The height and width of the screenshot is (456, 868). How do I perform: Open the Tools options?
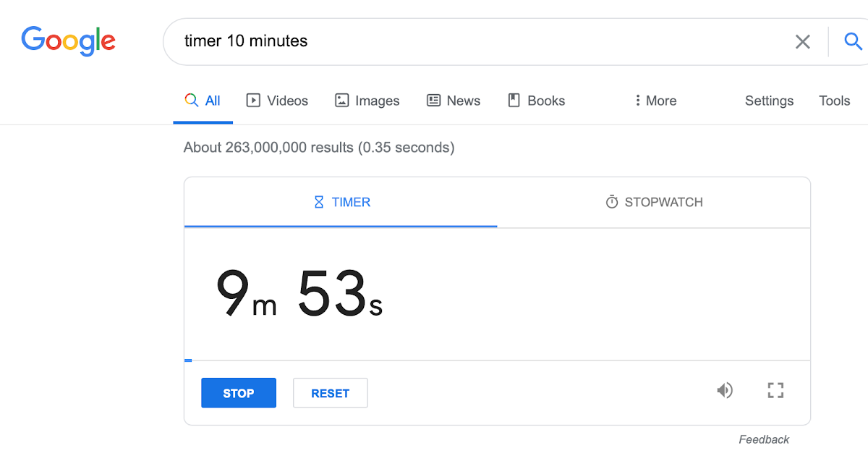(x=834, y=100)
